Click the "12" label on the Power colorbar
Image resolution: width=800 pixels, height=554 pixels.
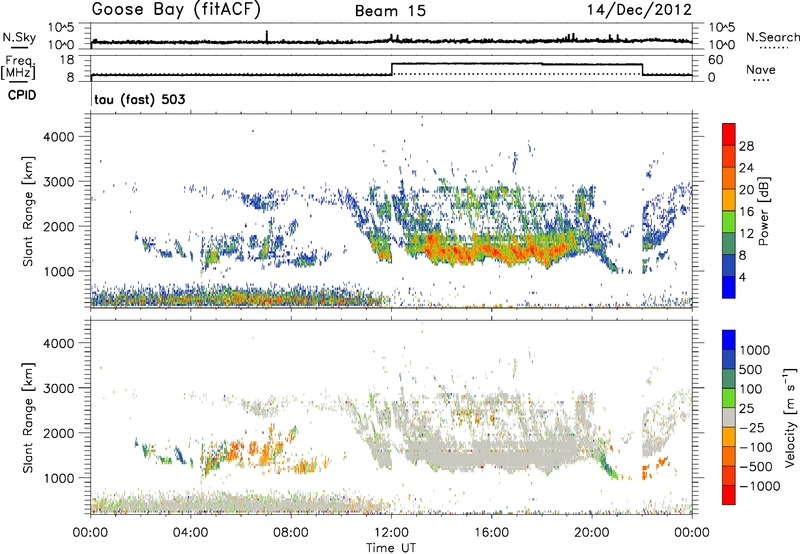pos(746,234)
